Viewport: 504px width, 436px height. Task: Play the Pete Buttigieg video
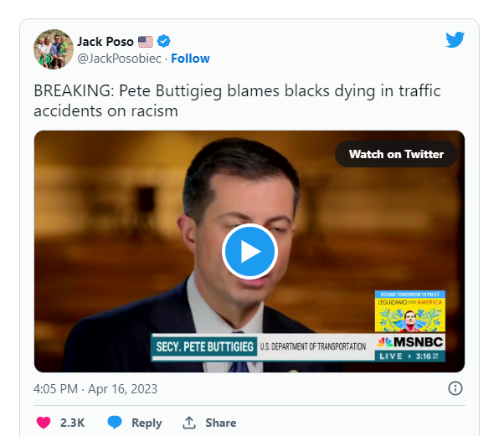coord(249,251)
